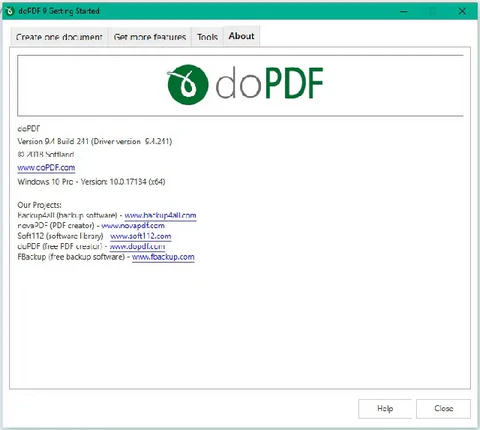480x430 pixels.
Task: Click the www.dopdf.com link under Our Projects
Action: (x=137, y=246)
